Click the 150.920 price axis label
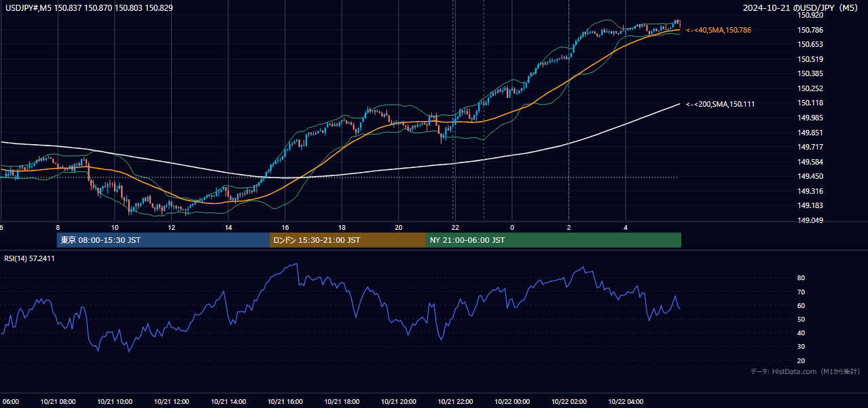Image resolution: width=868 pixels, height=408 pixels. 811,15
